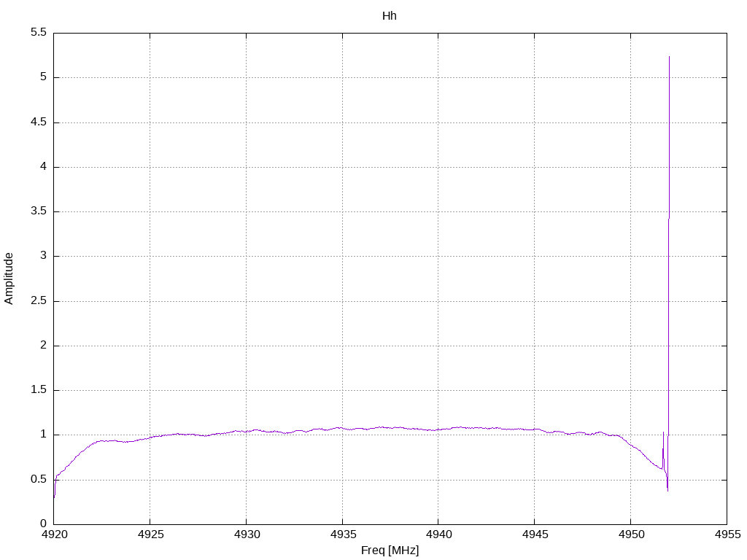
Task: Click the "Amplitude" y-axis label
Action: tap(9, 279)
